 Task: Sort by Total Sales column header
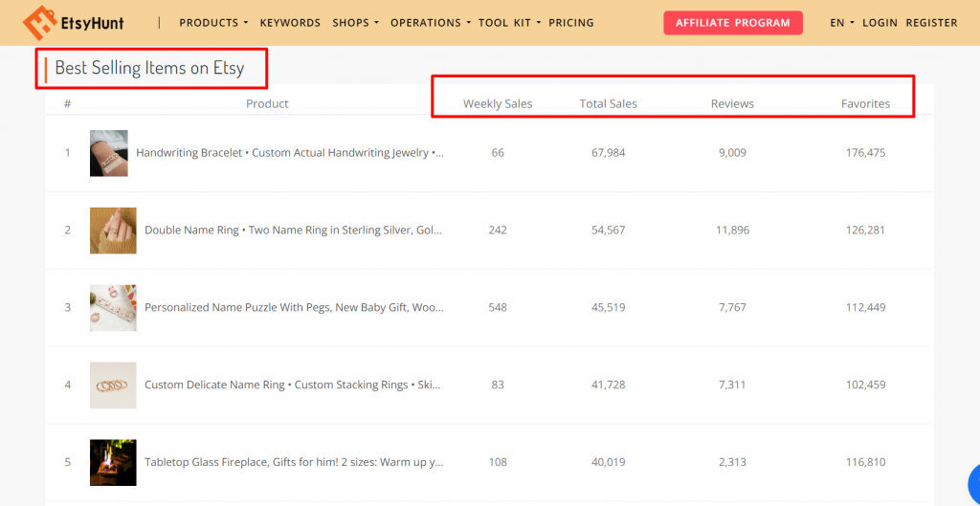[x=608, y=103]
